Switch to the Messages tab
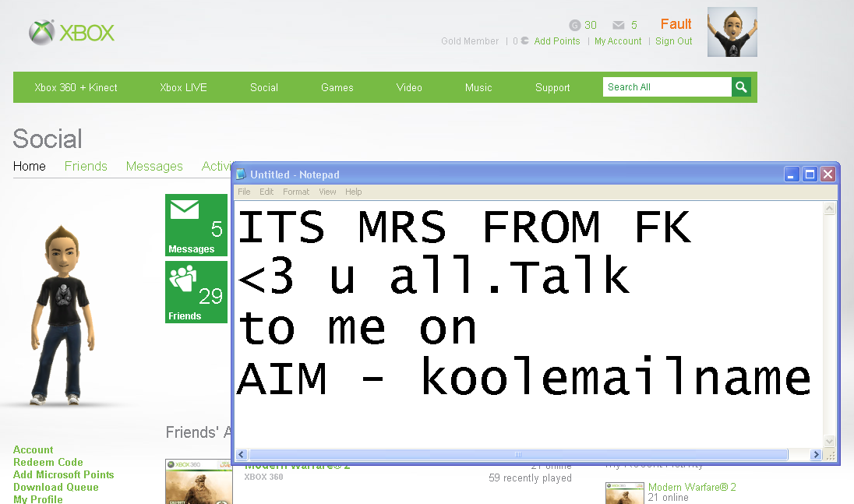854x504 pixels. [154, 166]
